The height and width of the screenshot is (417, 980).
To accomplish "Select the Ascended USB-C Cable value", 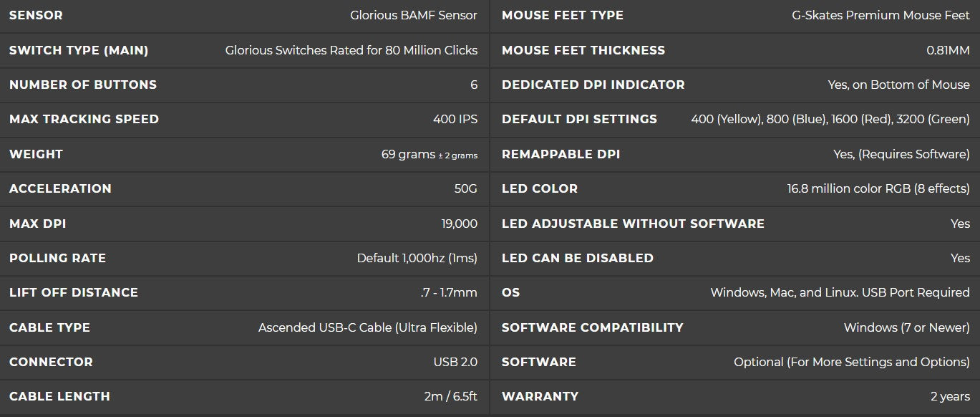I will 367,327.
